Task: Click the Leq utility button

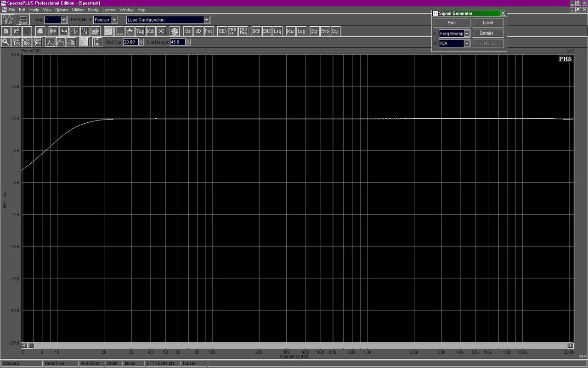Action: pyautogui.click(x=277, y=31)
